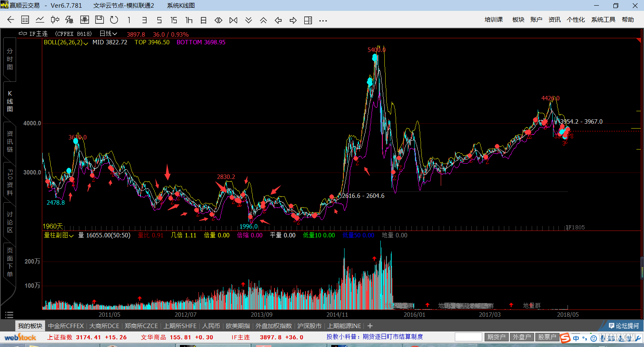This screenshot has width=644, height=347.
Task: Open the 帮助 menu
Action: pos(628,20)
